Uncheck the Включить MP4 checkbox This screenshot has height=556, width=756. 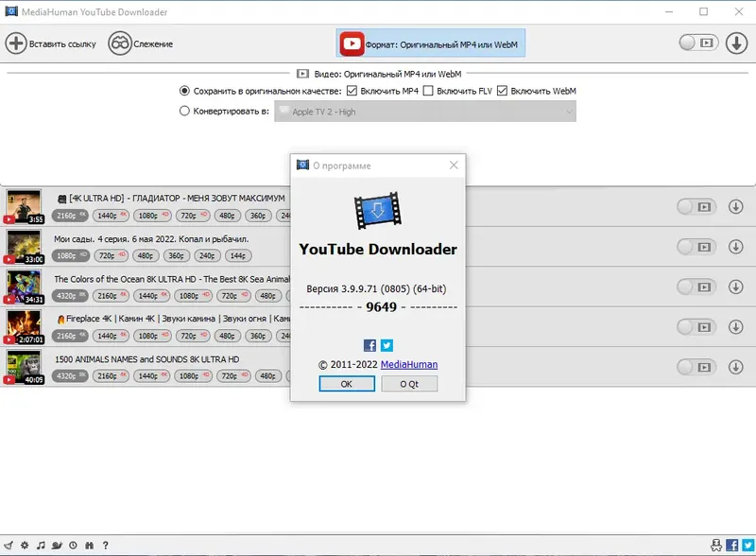tap(352, 92)
